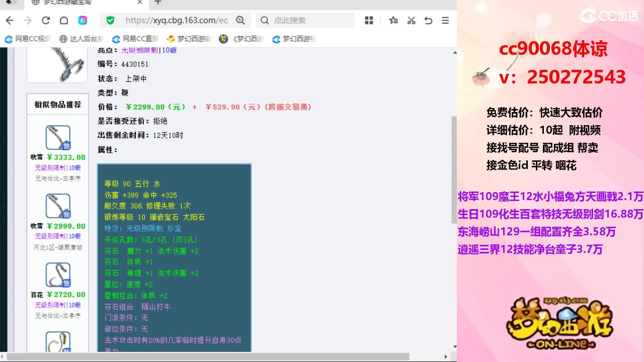
Task: Reload the current page
Action: pyautogui.click(x=46, y=20)
